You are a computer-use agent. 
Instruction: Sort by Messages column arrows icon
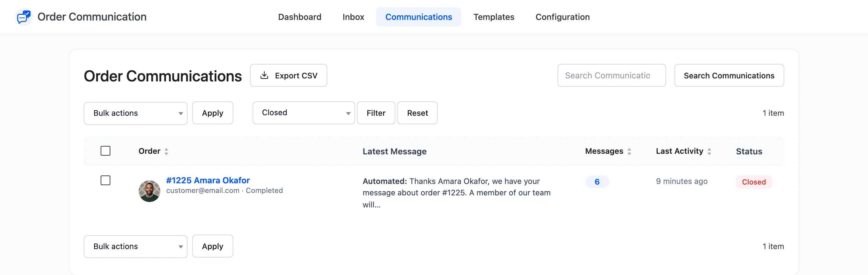pyautogui.click(x=629, y=152)
